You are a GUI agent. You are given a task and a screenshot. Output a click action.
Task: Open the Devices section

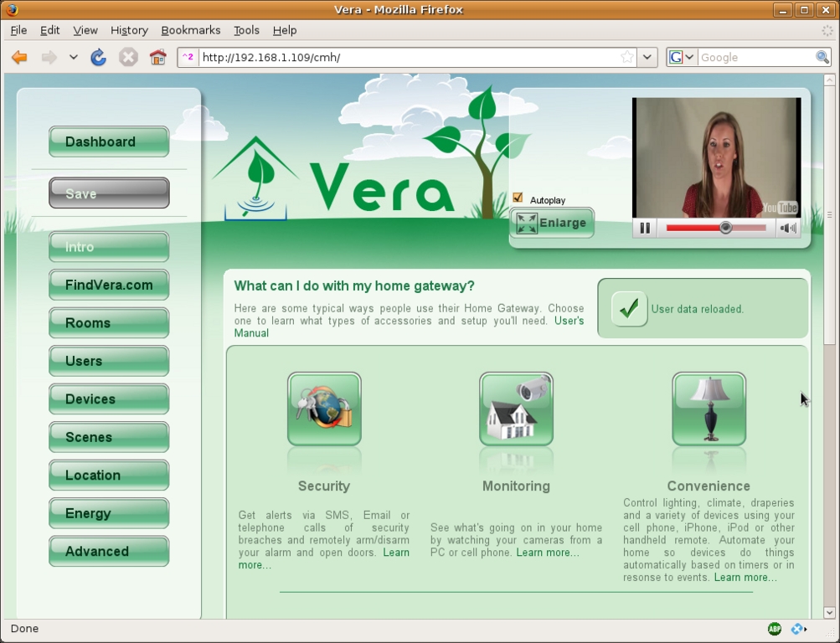pyautogui.click(x=109, y=399)
